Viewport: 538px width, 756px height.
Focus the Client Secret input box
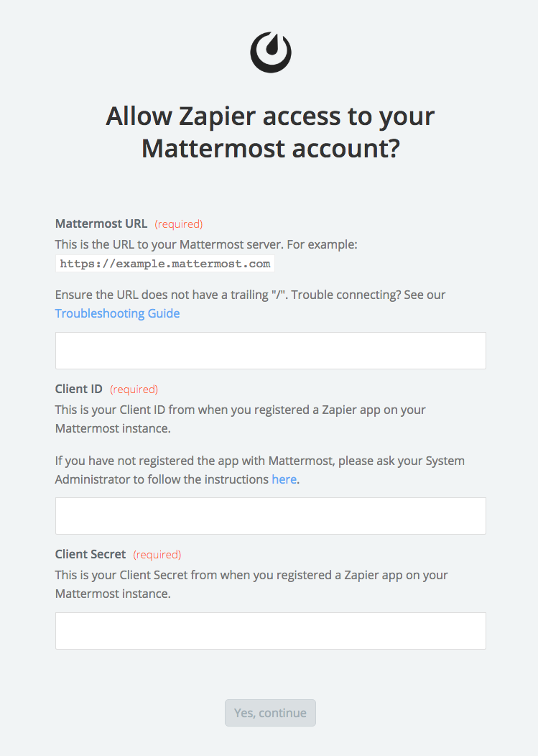pos(271,631)
